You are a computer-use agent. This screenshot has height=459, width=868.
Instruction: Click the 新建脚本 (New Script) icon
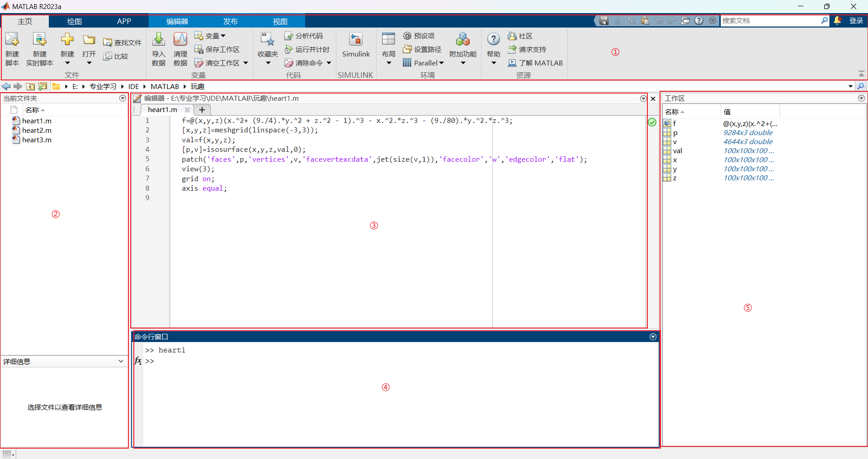[12, 40]
